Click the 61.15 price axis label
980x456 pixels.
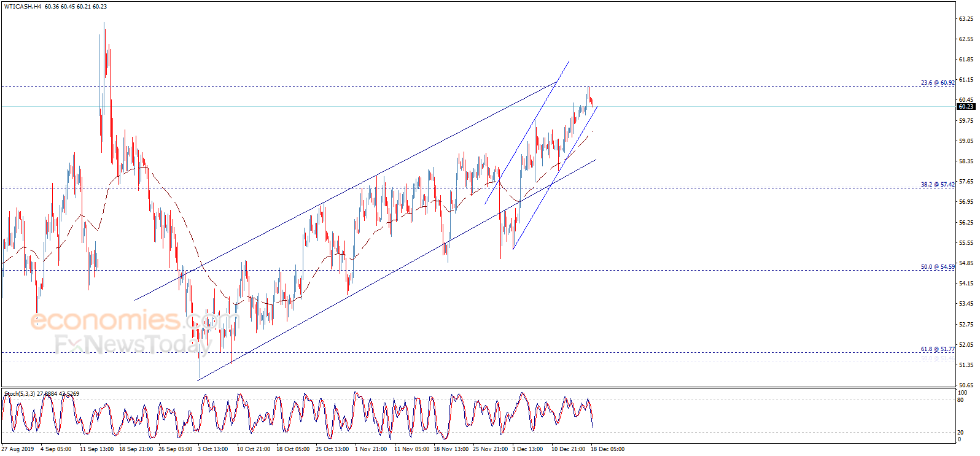click(x=966, y=80)
